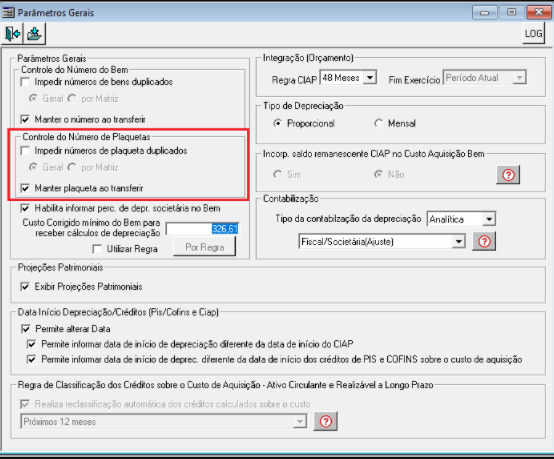The width and height of the screenshot is (554, 459).
Task: Toggle permite data depreciação diferente do CIAP
Action: point(31,344)
